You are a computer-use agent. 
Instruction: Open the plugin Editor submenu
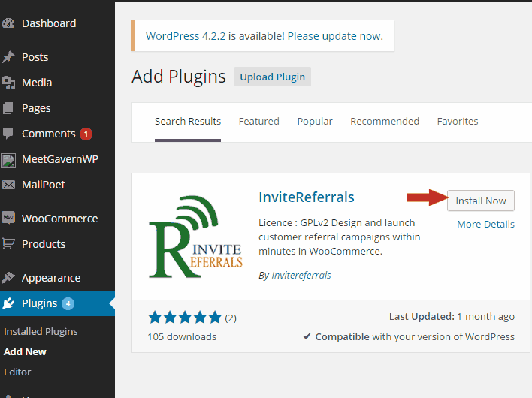tap(17, 372)
